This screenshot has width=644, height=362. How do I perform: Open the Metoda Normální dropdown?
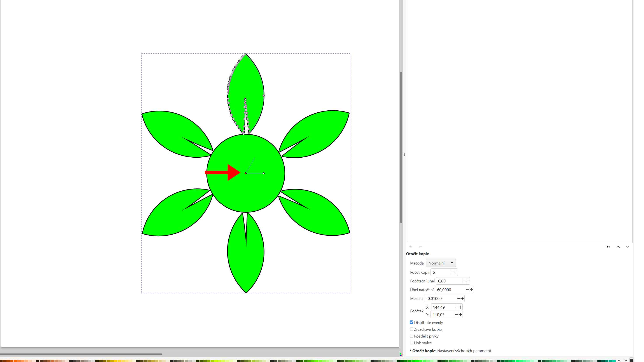click(441, 263)
